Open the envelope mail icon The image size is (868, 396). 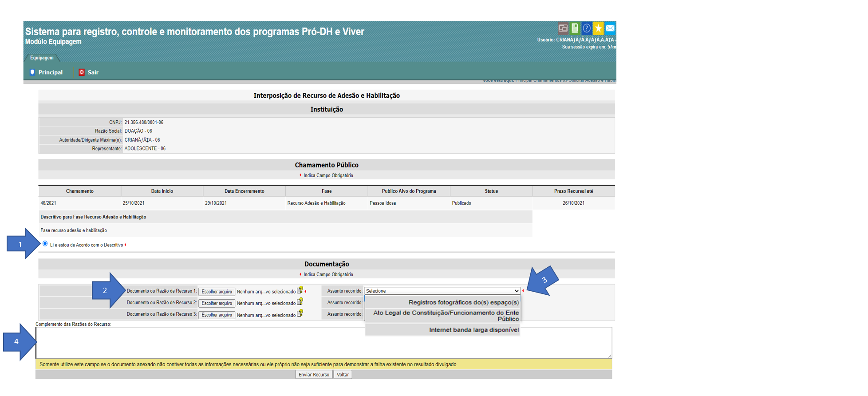tap(610, 28)
